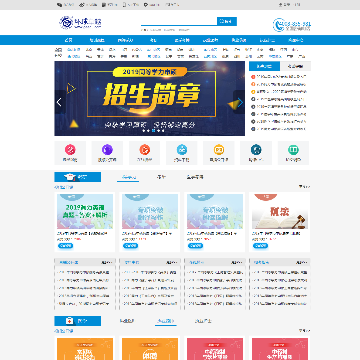This screenshot has width=360, height=360.
Task: Show the previous banner slide with left arrow
Action: [x=59, y=102]
